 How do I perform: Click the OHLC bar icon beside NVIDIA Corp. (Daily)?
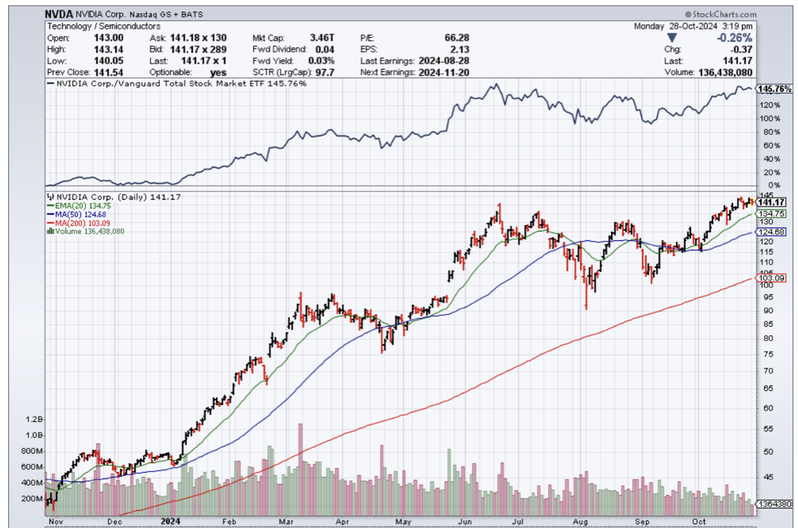(x=51, y=196)
